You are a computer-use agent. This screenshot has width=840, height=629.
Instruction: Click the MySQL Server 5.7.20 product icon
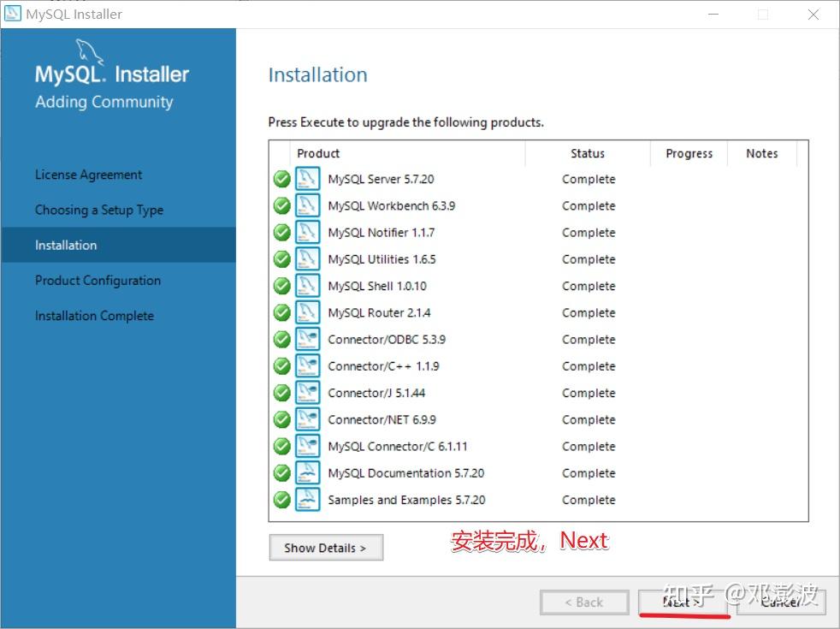point(307,178)
